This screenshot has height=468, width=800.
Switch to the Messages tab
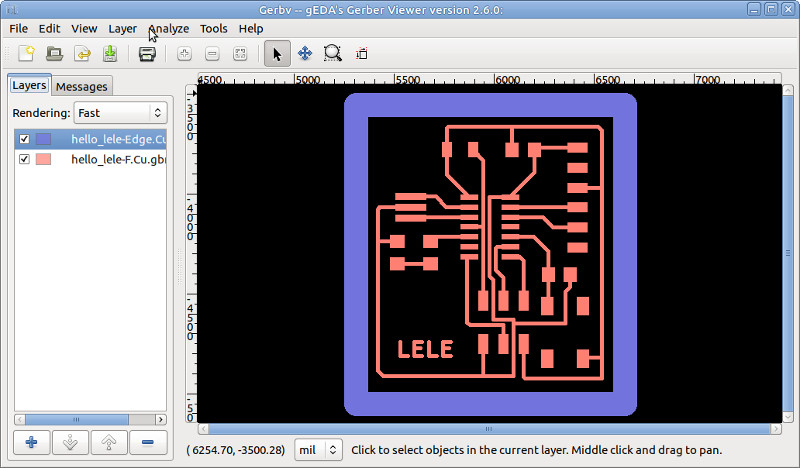[x=82, y=87]
